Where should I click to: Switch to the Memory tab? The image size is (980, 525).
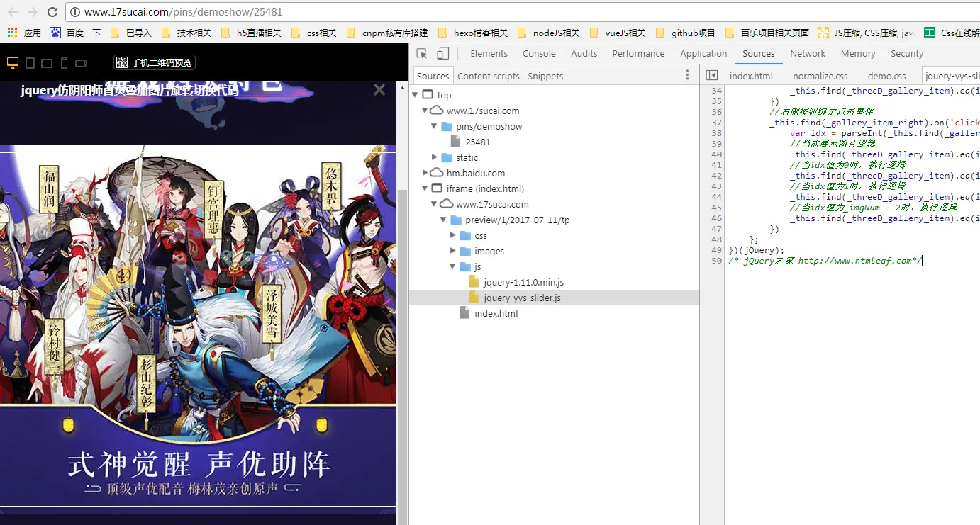coord(858,53)
